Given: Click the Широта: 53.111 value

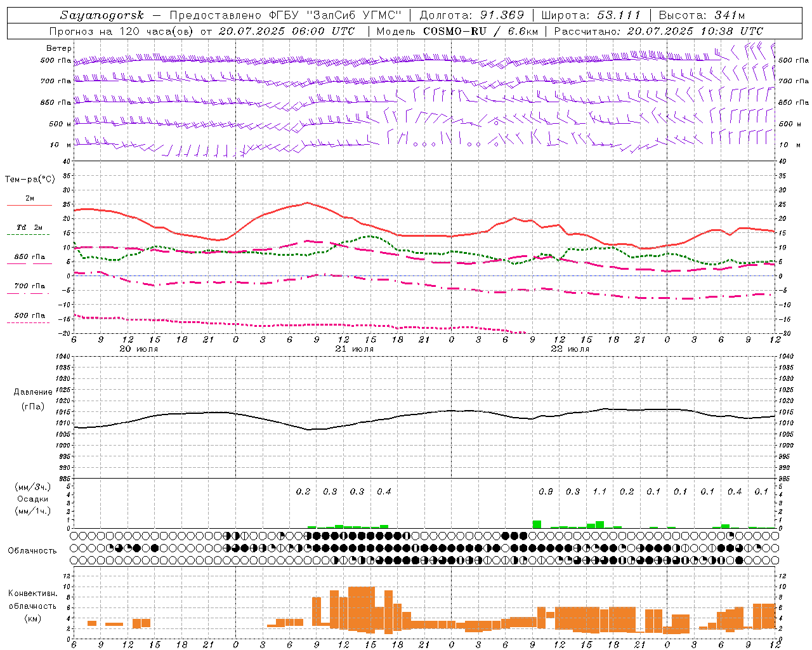Looking at the screenshot, I should click(591, 15).
